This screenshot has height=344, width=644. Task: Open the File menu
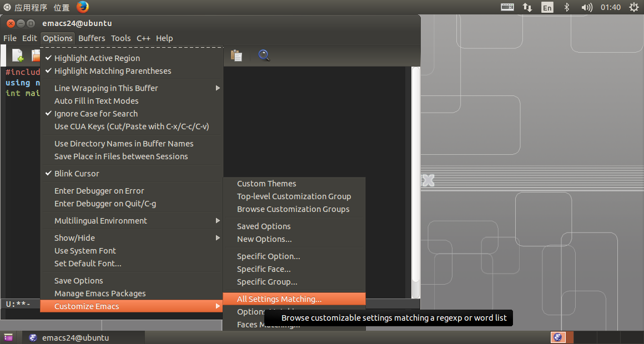pos(10,38)
